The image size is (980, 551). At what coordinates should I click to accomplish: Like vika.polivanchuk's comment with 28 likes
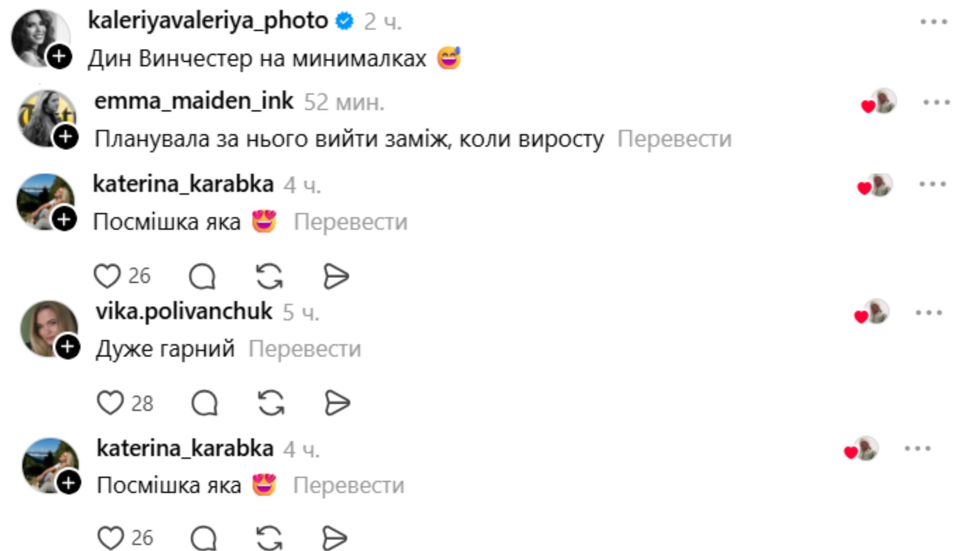click(110, 403)
